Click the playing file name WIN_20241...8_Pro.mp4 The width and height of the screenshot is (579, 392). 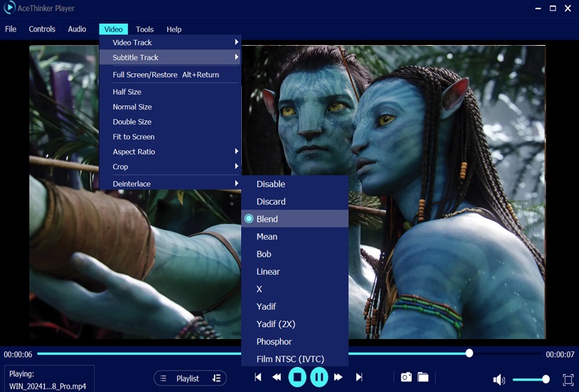point(48,386)
